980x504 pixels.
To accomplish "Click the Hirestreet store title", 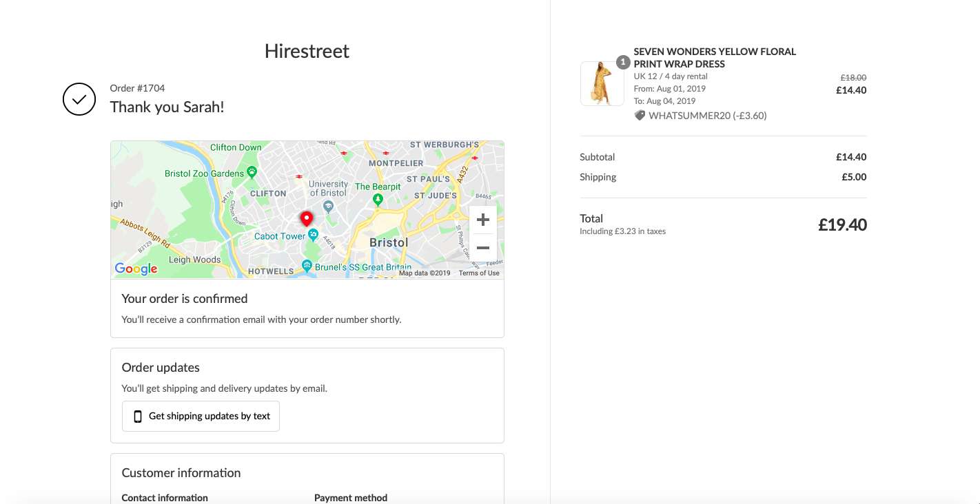I will pyautogui.click(x=307, y=51).
